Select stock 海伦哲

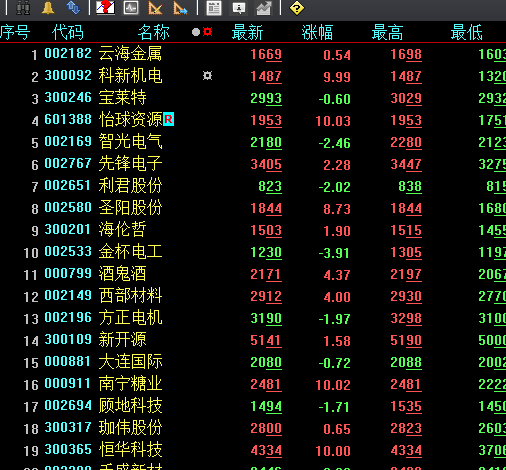[122, 230]
